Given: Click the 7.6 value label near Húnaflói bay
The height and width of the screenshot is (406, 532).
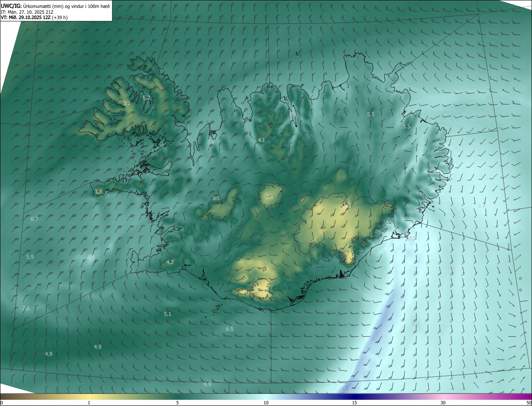Looking at the screenshot, I should [x=211, y=142].
